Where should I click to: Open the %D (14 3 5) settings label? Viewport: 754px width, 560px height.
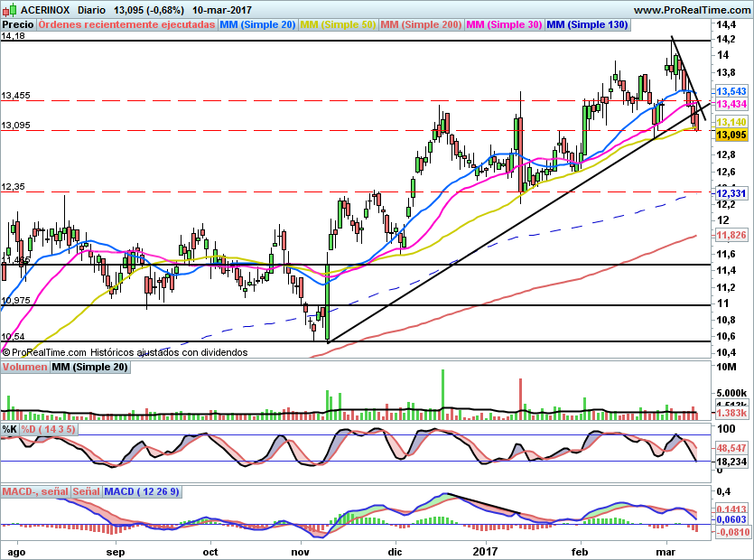pyautogui.click(x=49, y=429)
